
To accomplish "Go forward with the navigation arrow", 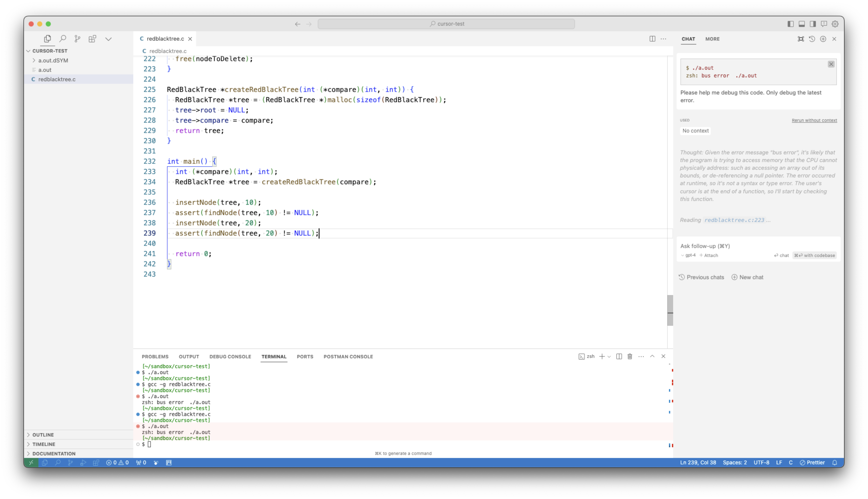I will coord(309,24).
